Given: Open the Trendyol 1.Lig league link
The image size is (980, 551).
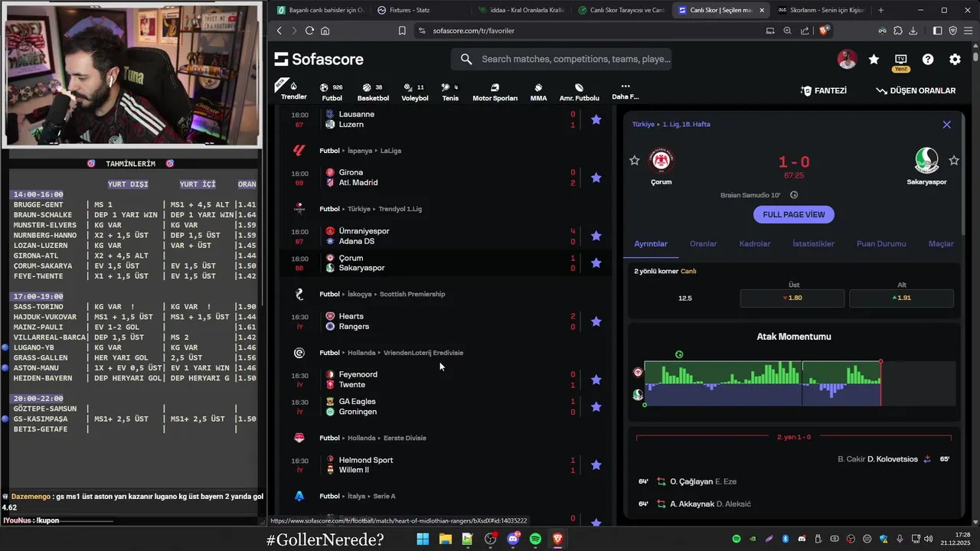Looking at the screenshot, I should (x=400, y=209).
